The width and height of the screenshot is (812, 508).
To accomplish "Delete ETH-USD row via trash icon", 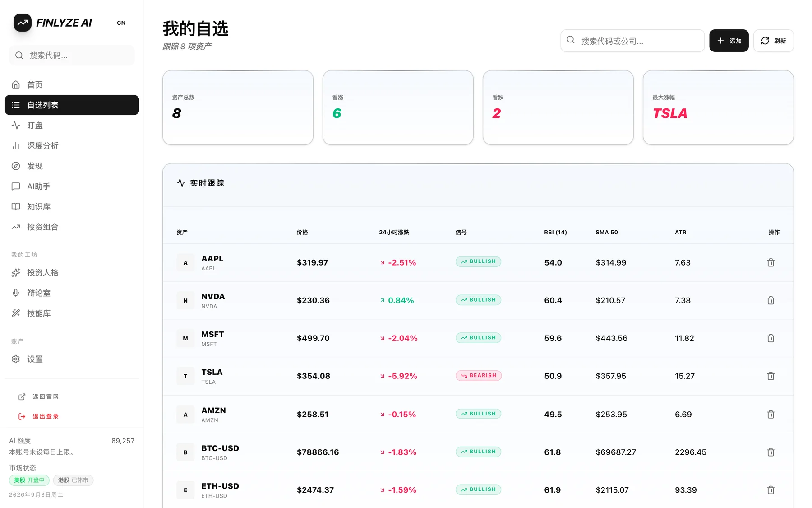I will 770,490.
